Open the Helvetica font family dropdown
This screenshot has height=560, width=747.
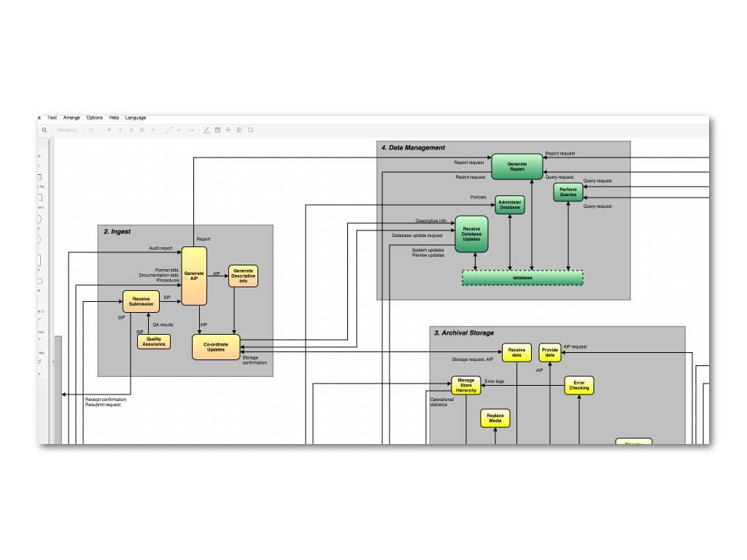pos(66,130)
